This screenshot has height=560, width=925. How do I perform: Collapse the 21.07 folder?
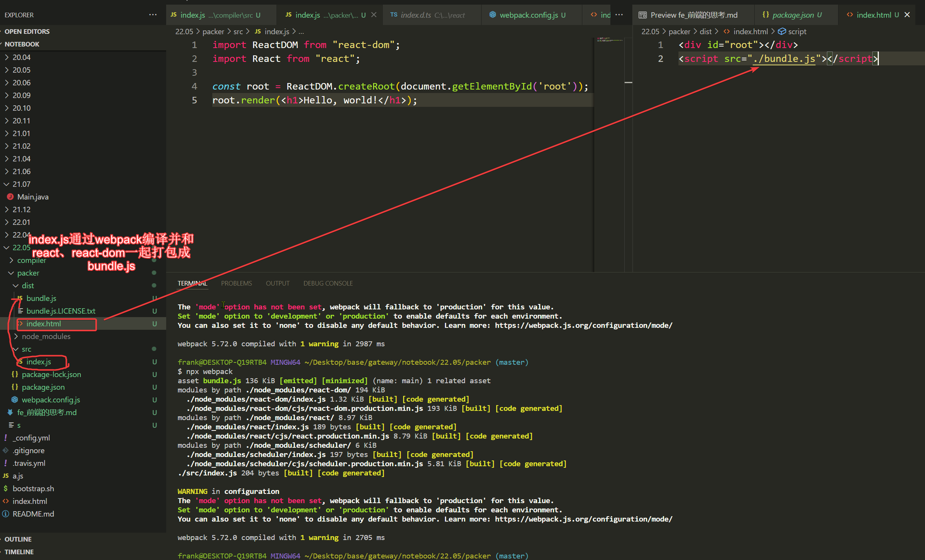click(83, 184)
